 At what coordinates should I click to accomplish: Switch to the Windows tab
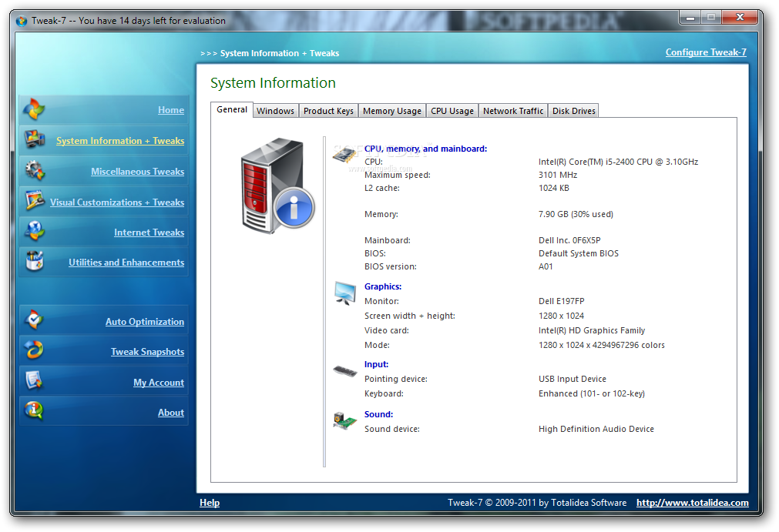[275, 111]
